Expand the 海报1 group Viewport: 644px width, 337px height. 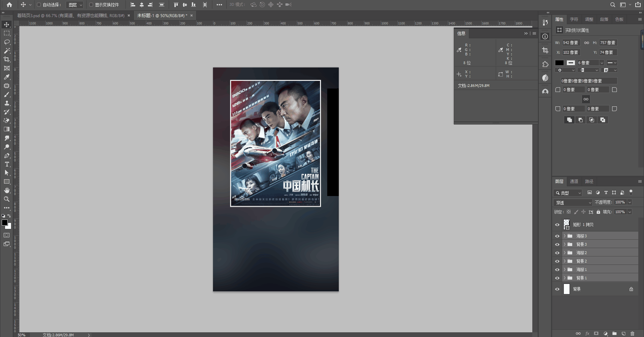coord(565,270)
